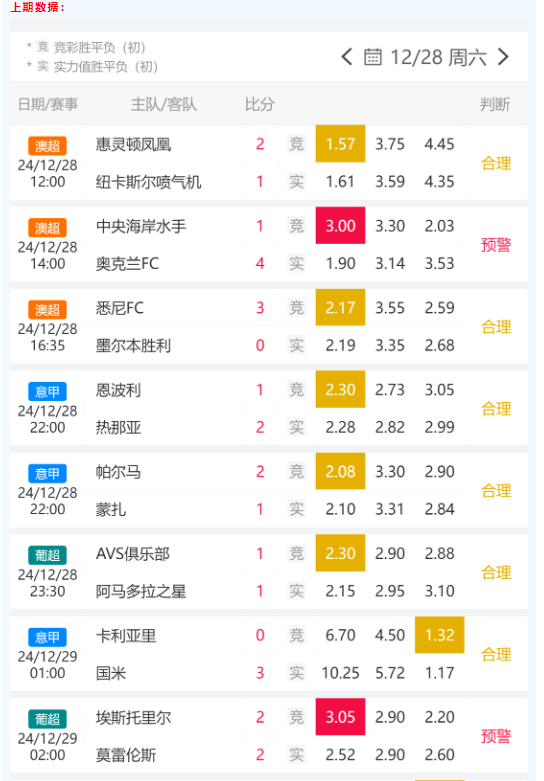544x781 pixels.
Task: Open team 奥克兰FC
Action: tap(128, 263)
